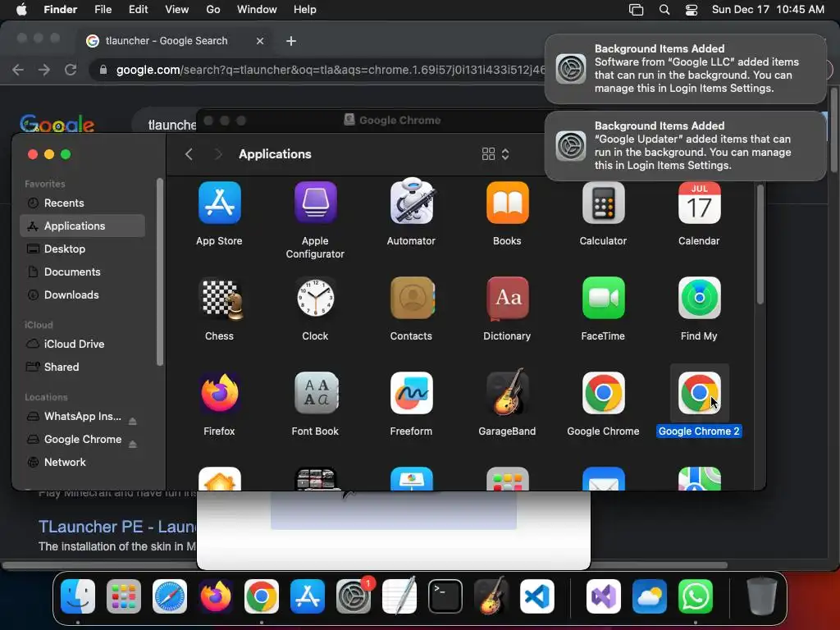This screenshot has height=630, width=840.
Task: Go to Desktop in the Finder sidebar
Action: [83, 249]
